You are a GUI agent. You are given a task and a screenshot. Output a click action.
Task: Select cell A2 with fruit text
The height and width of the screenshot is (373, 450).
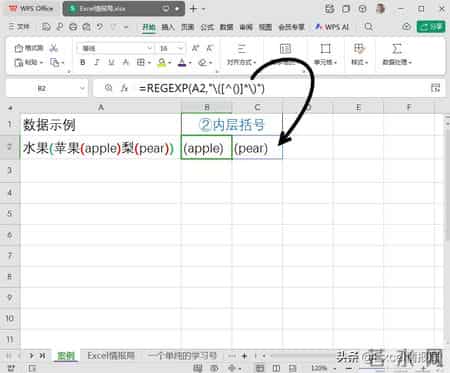[x=101, y=148]
